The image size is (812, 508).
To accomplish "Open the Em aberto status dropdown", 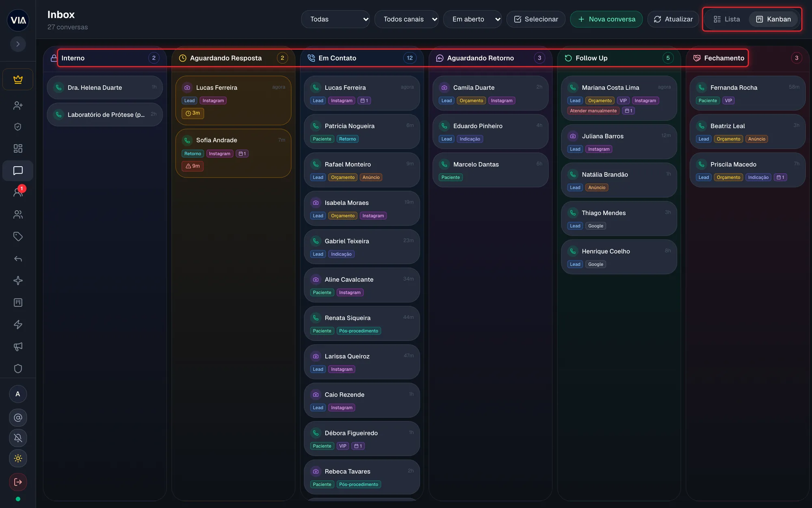I will 473,19.
